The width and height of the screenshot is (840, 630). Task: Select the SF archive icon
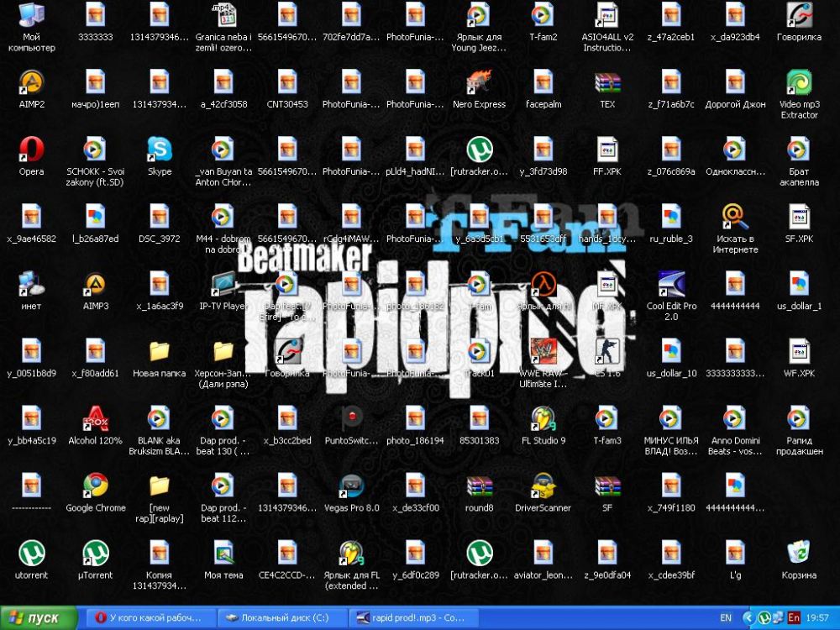(x=607, y=486)
